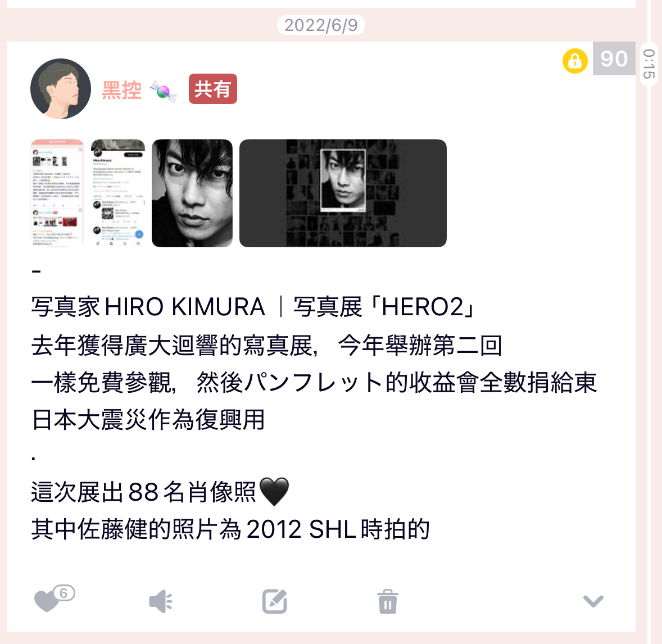Open the 黑控 user avatar
This screenshot has width=662, height=644.
coord(61,89)
